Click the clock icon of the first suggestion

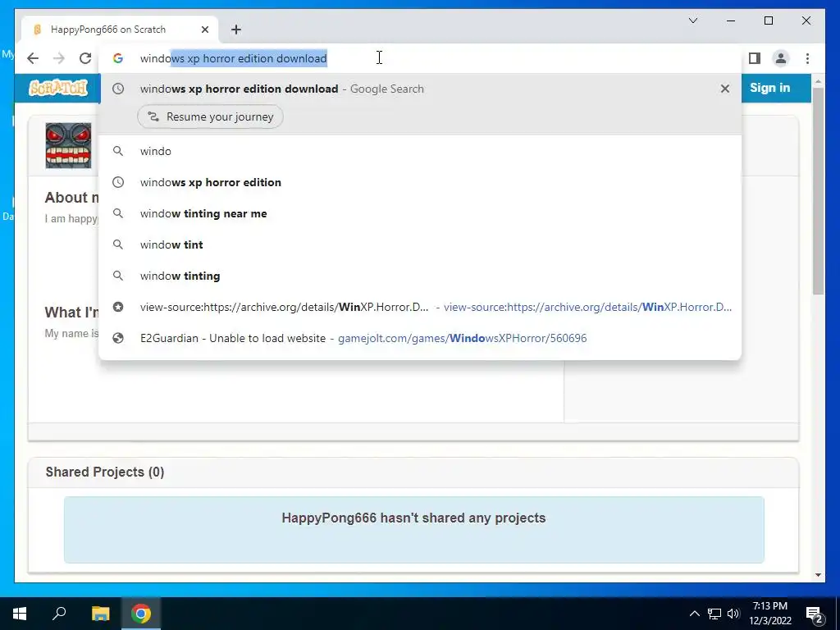118,89
